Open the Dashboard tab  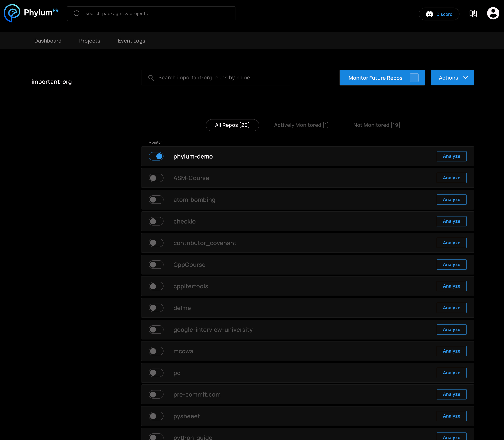[48, 41]
